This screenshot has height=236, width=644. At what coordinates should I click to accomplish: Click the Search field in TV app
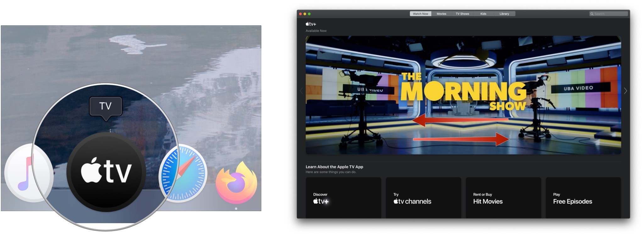coord(608,14)
